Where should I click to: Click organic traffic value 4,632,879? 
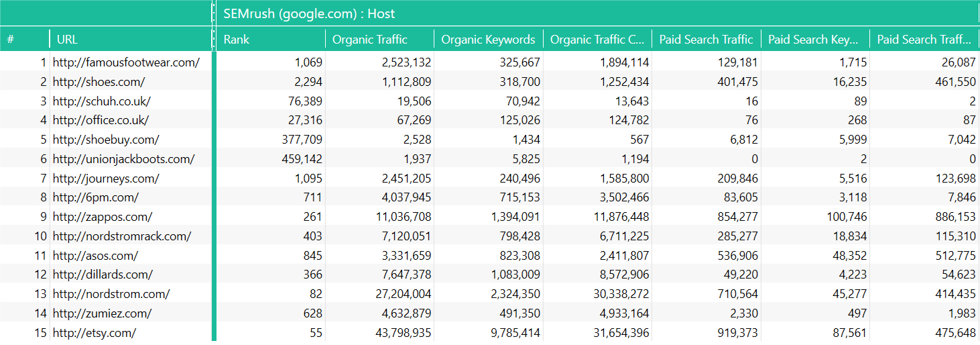click(x=406, y=313)
